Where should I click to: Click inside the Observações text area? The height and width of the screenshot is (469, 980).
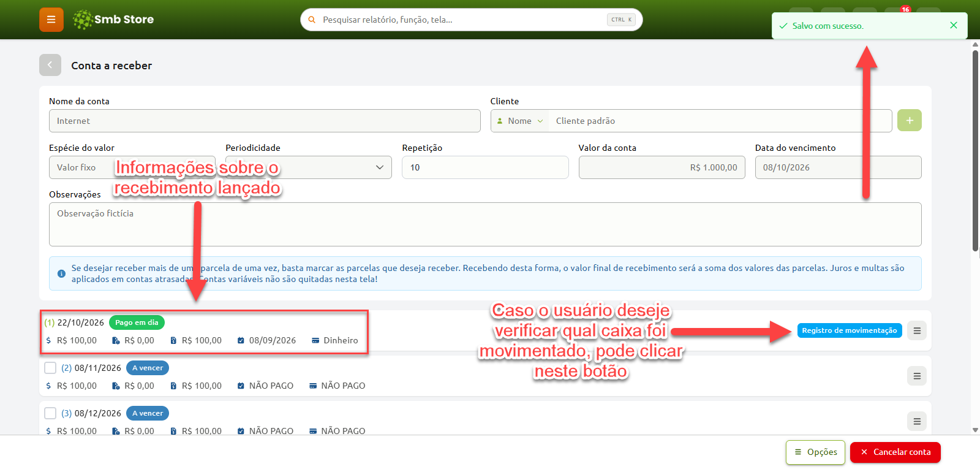[485, 224]
